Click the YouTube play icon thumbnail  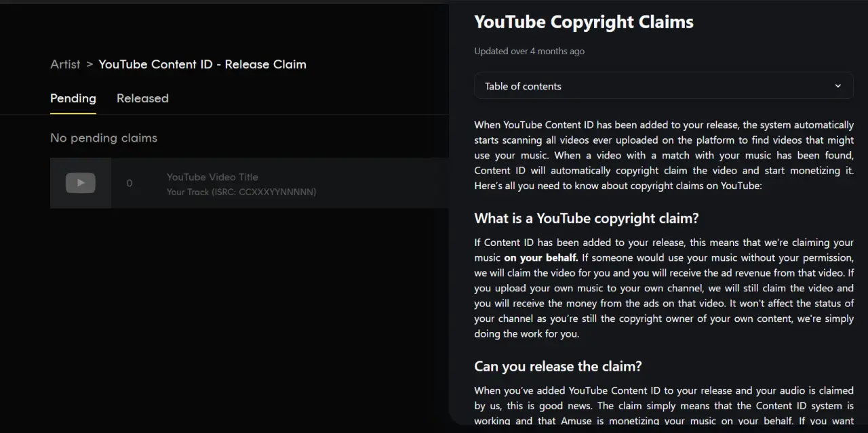pos(80,183)
